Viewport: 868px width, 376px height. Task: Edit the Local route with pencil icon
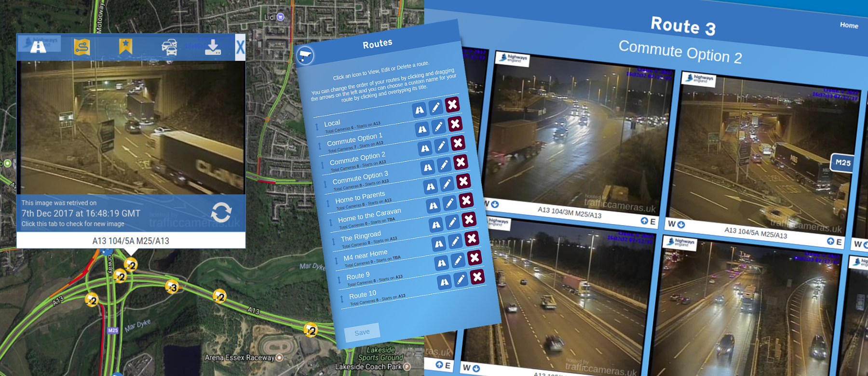tap(435, 107)
